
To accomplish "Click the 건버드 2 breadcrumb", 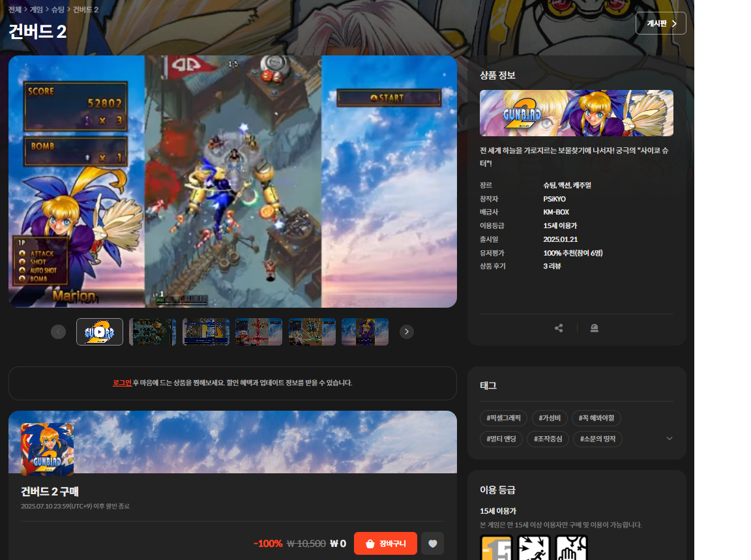I will (x=86, y=9).
